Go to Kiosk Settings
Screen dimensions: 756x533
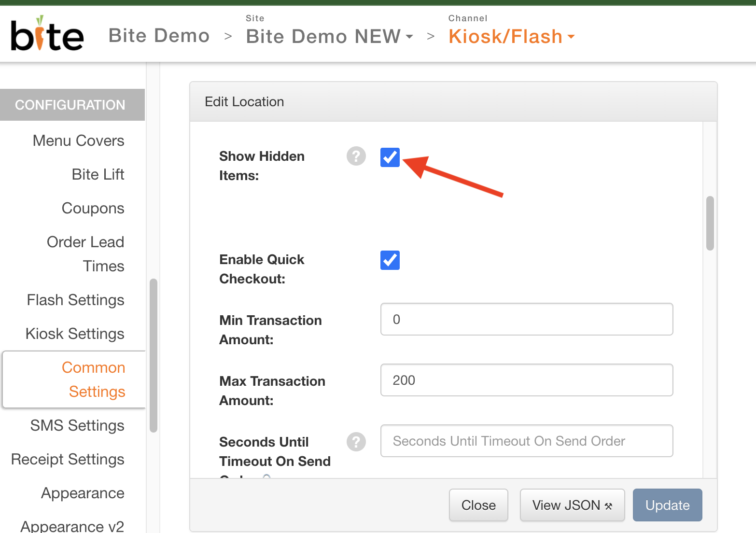(75, 334)
